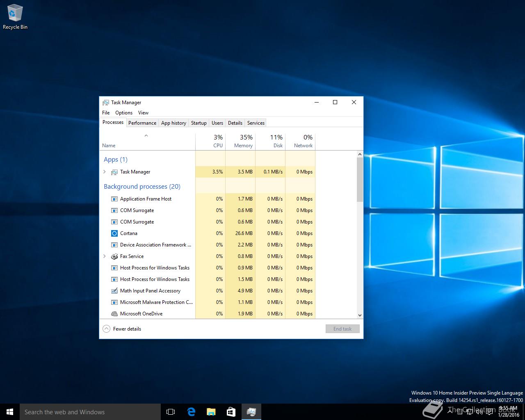525x420 pixels.
Task: Open File Explorer from the taskbar
Action: 211,412
